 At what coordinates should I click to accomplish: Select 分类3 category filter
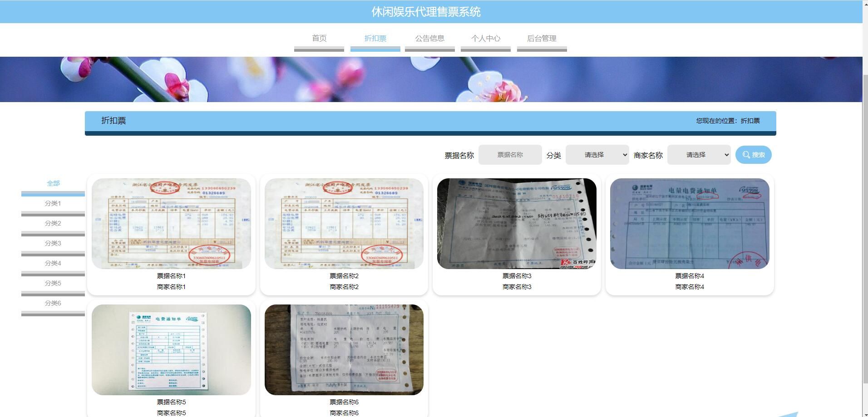(53, 243)
